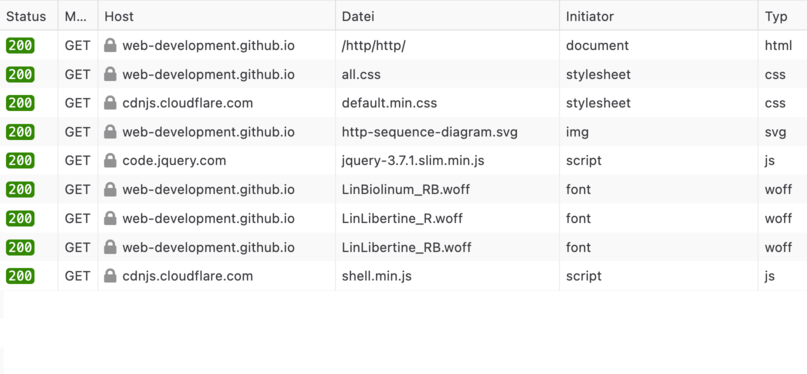
Task: Click the lock icon in the LinBiolinum_RB.woff row
Action: 110,189
